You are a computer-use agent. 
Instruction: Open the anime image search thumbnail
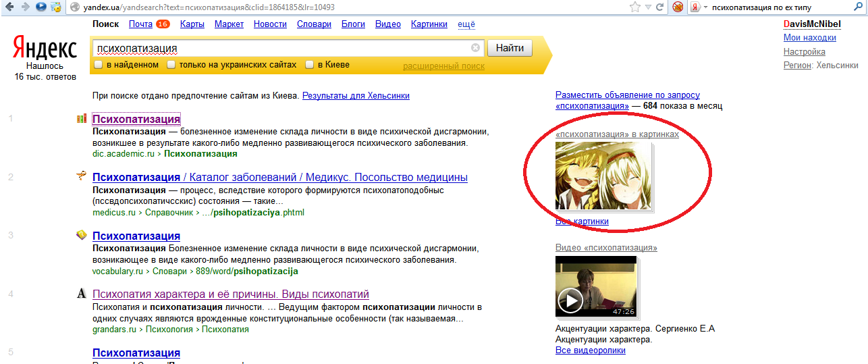[603, 176]
